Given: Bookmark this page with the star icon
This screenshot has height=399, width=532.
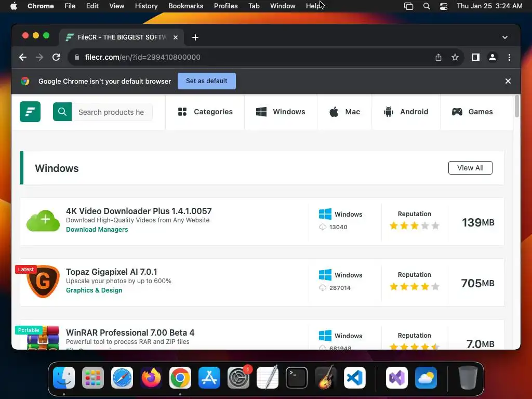Looking at the screenshot, I should [x=455, y=57].
